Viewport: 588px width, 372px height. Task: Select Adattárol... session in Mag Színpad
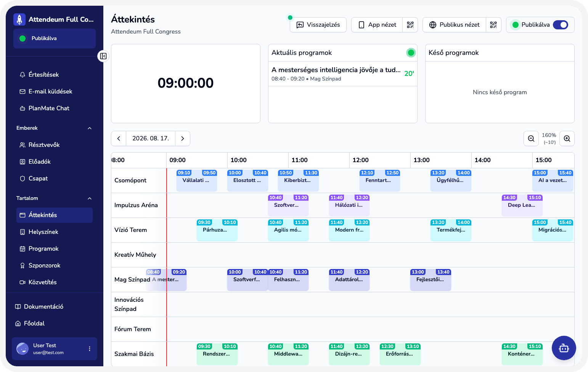coord(349,280)
